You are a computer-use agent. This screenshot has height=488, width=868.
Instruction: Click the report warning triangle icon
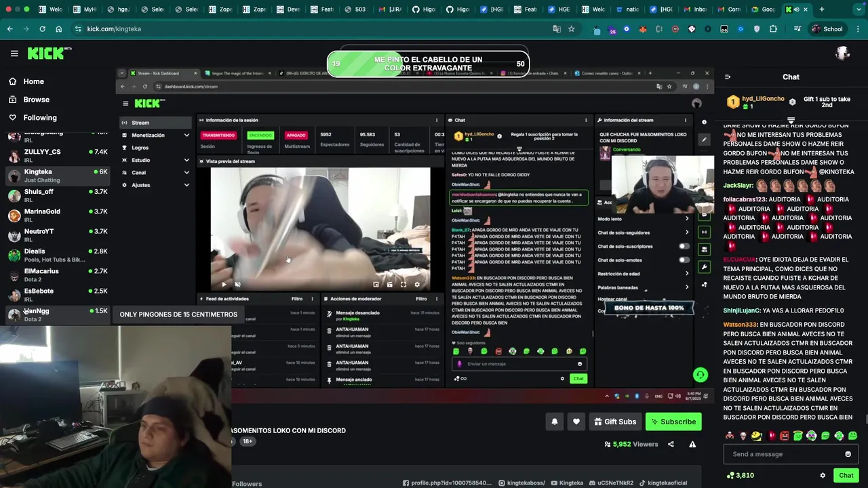692,445
